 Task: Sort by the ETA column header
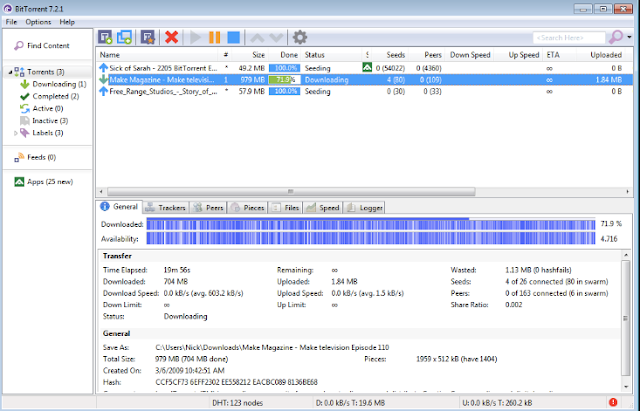click(559, 55)
